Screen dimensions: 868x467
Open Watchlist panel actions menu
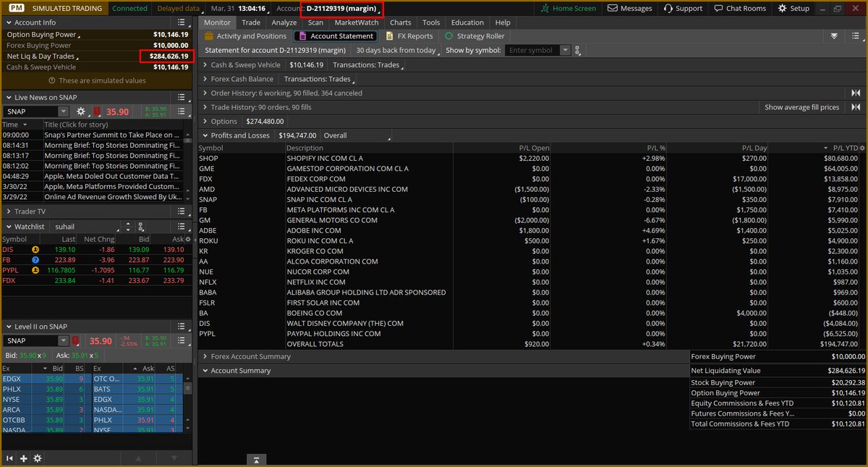(x=182, y=227)
